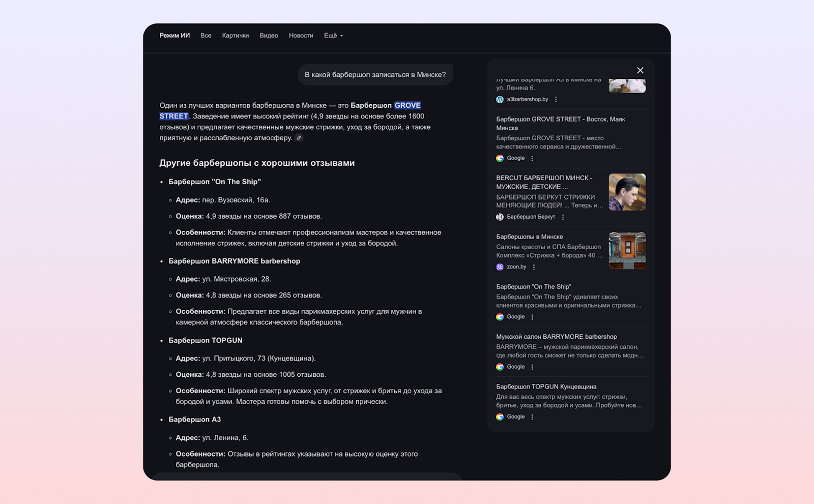Open the Барбершопы в Минске source link
Image resolution: width=814 pixels, height=504 pixels.
530,236
